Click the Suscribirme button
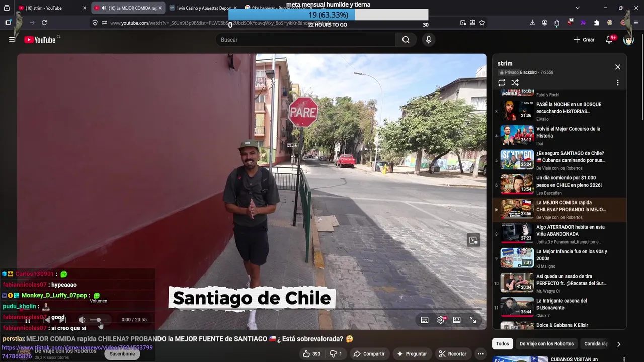644x362 pixels. [122, 354]
